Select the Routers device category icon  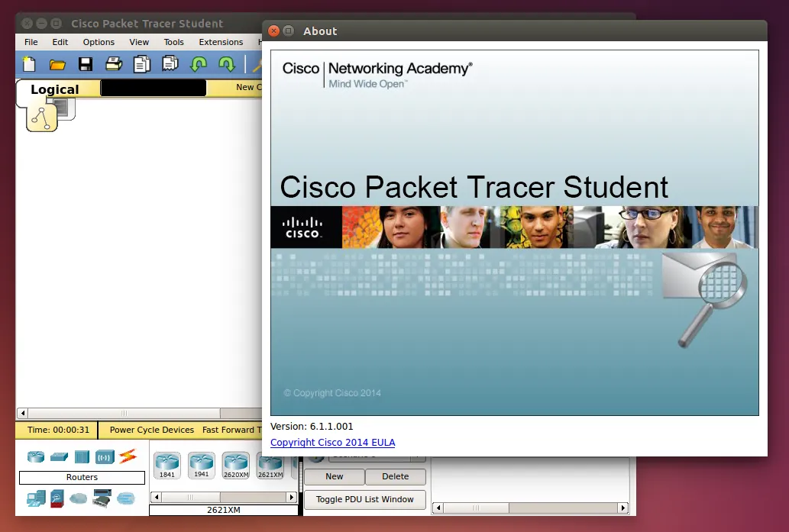point(36,456)
